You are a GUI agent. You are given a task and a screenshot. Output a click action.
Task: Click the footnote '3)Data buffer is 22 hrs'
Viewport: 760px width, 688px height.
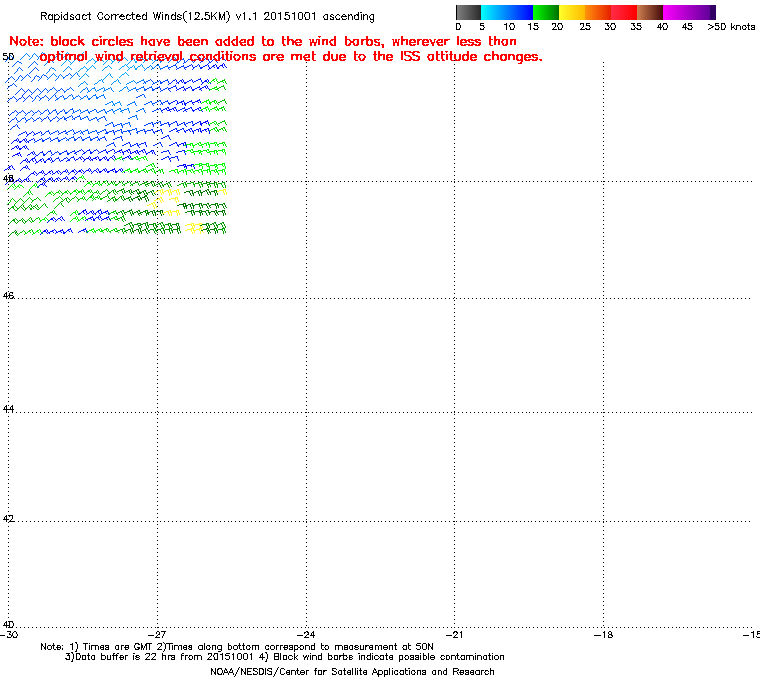pyautogui.click(x=285, y=657)
